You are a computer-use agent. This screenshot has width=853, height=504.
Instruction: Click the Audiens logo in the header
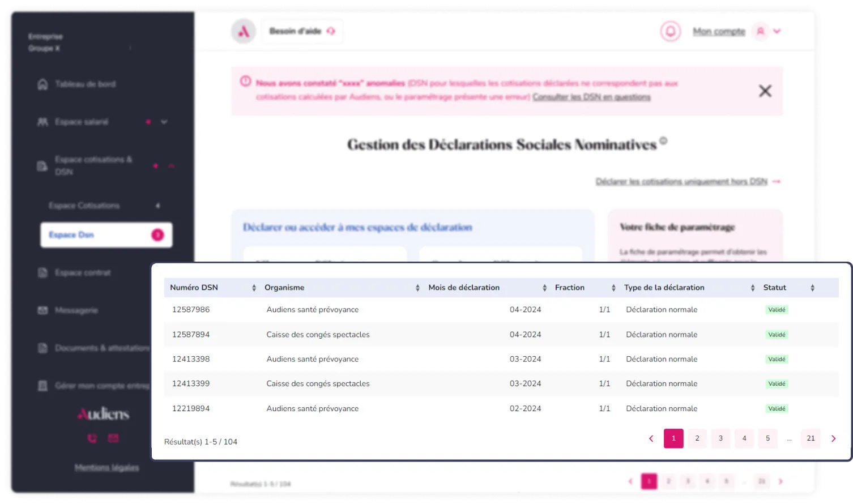pyautogui.click(x=244, y=31)
